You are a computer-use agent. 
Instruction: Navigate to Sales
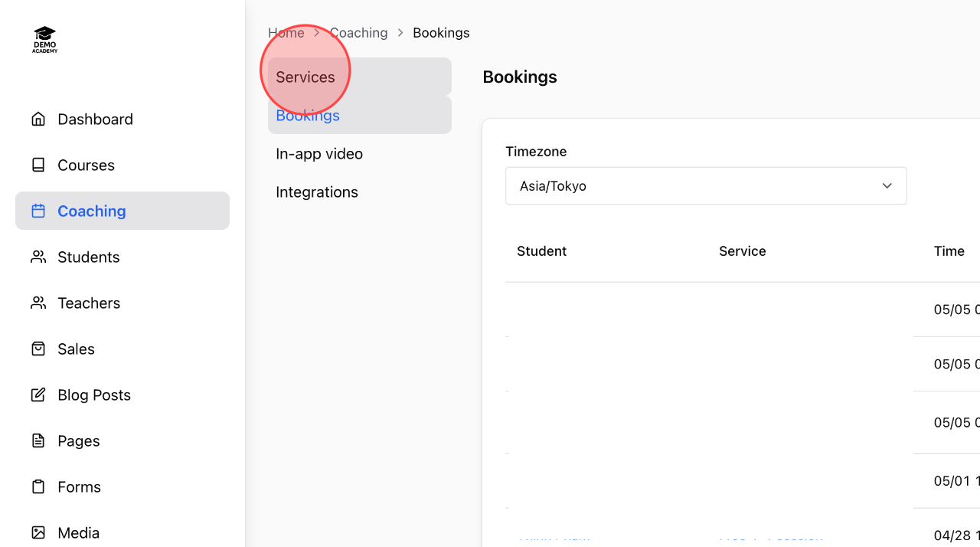[122, 349]
